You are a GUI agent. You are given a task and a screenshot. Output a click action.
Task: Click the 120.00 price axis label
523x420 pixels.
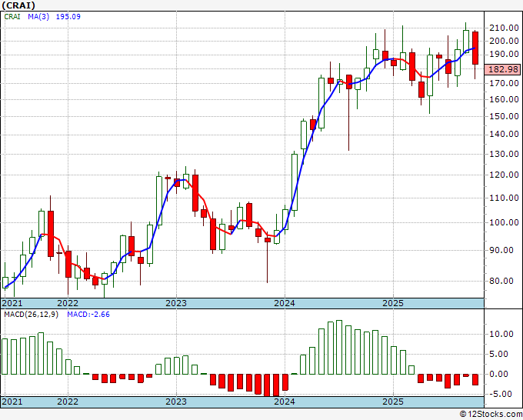point(504,175)
